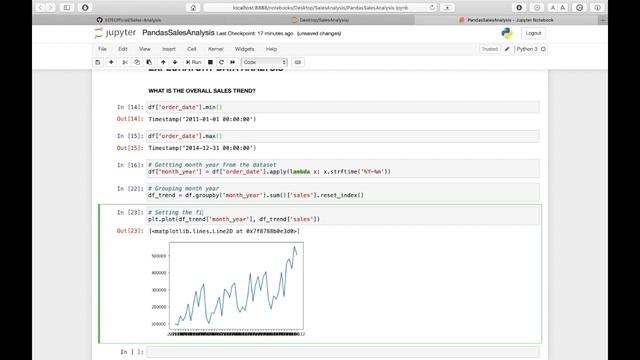Open the Kernel menu
The height and width of the screenshot is (360, 640).
(x=216, y=49)
